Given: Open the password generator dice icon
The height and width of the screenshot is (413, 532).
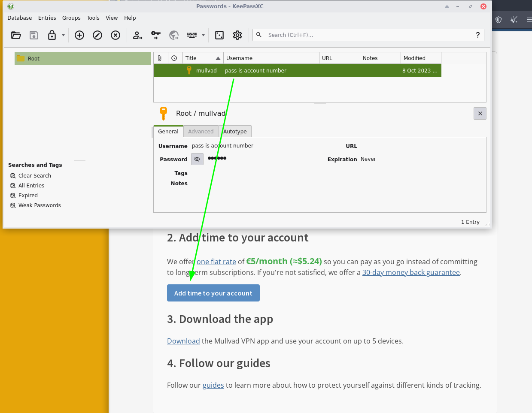Looking at the screenshot, I should coord(219,35).
